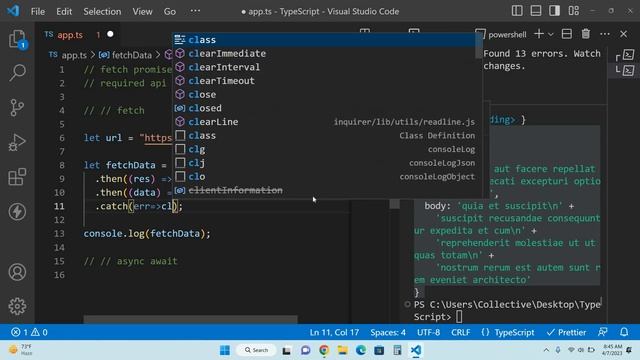Click the taskbar Search box
The width and height of the screenshot is (640, 360).
256,350
